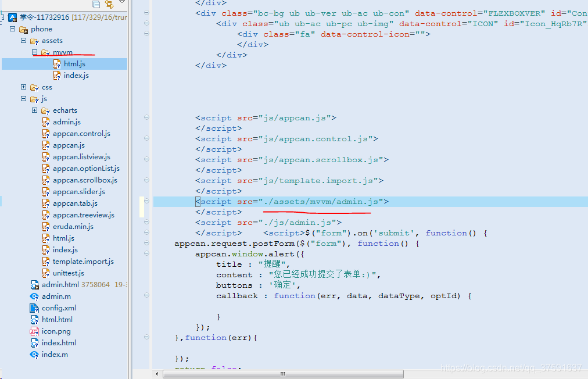Click the assets folder icon
This screenshot has height=379, width=588.
pos(34,41)
